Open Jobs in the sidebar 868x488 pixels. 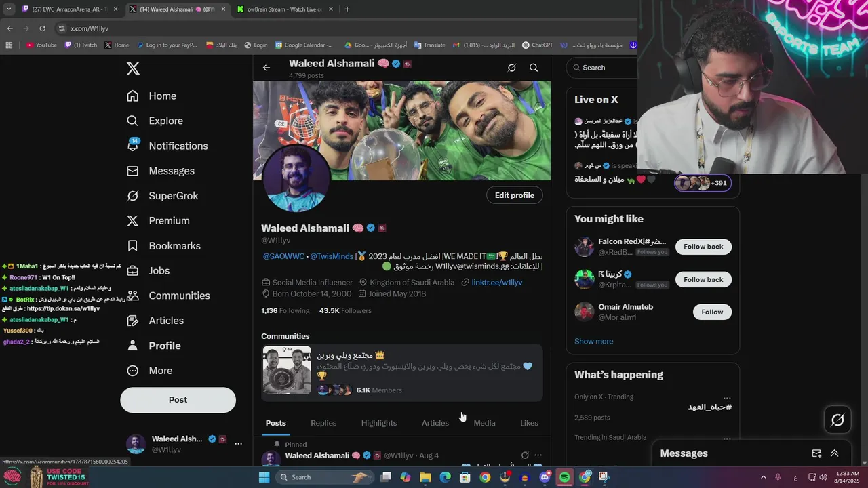point(149,270)
